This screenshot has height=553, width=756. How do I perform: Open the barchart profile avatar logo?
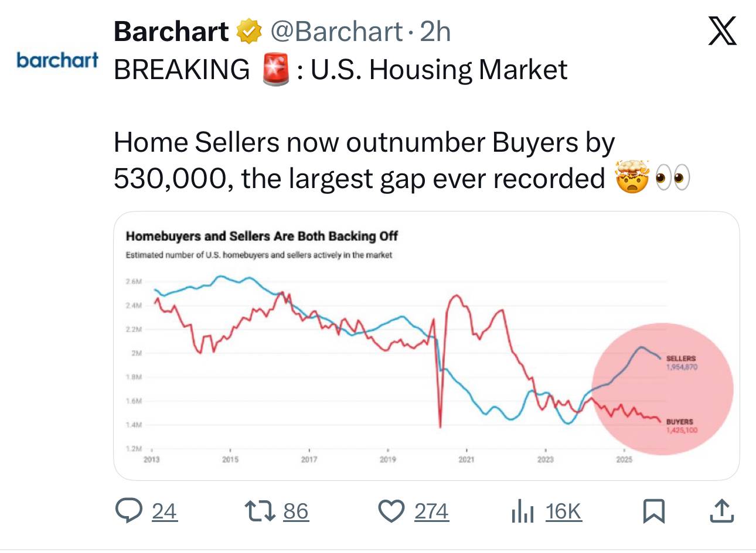(57, 60)
